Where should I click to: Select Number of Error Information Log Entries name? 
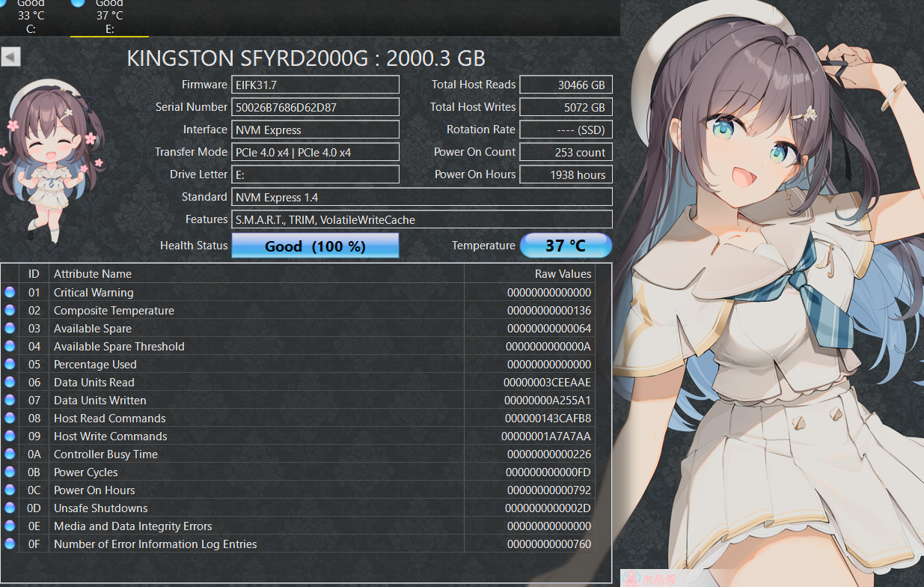pos(156,544)
